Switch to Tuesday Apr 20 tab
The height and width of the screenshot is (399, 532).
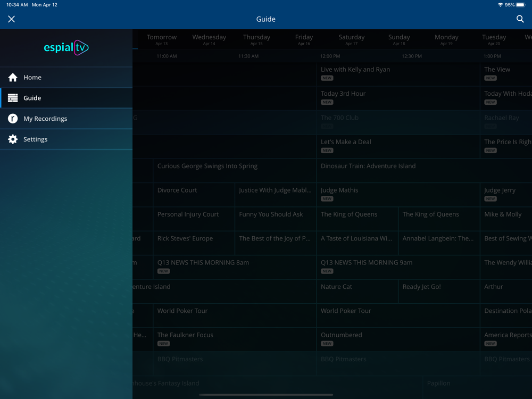(x=494, y=39)
